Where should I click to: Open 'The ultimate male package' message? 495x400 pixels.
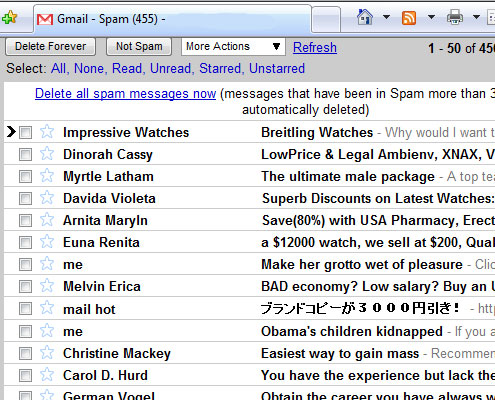point(348,176)
